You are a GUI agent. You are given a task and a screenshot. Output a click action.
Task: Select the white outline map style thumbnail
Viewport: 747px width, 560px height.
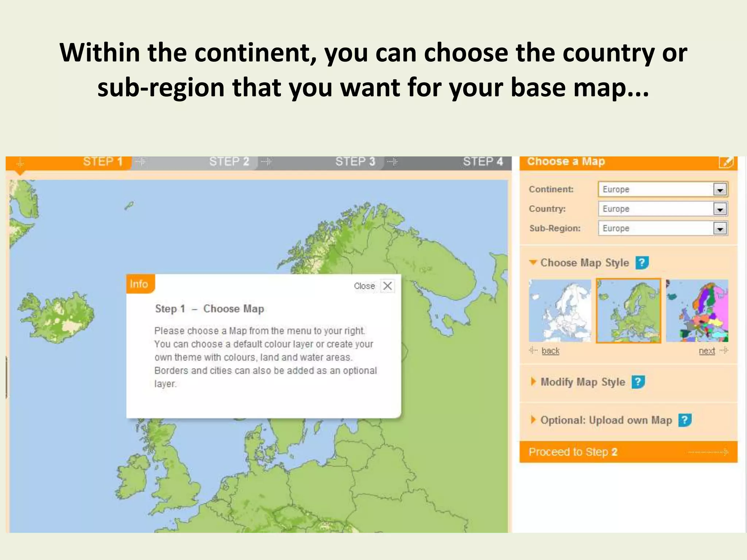(560, 311)
